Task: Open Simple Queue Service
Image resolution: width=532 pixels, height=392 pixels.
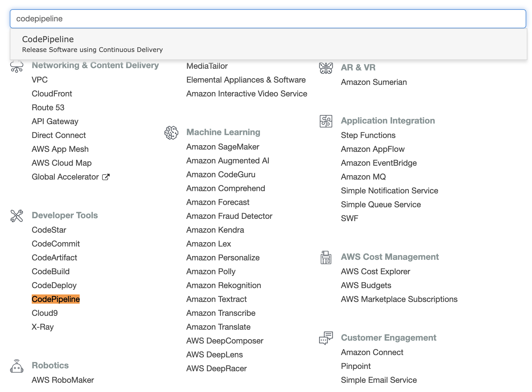Action: click(381, 204)
